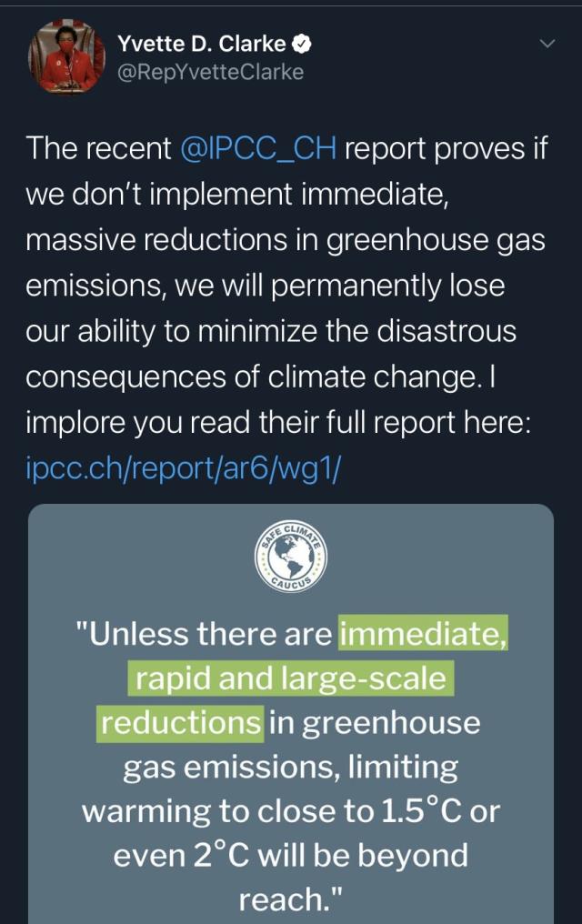Click the highlighted "rapid and large-scale" phrase
This screenshot has width=582, height=924.
[291, 678]
